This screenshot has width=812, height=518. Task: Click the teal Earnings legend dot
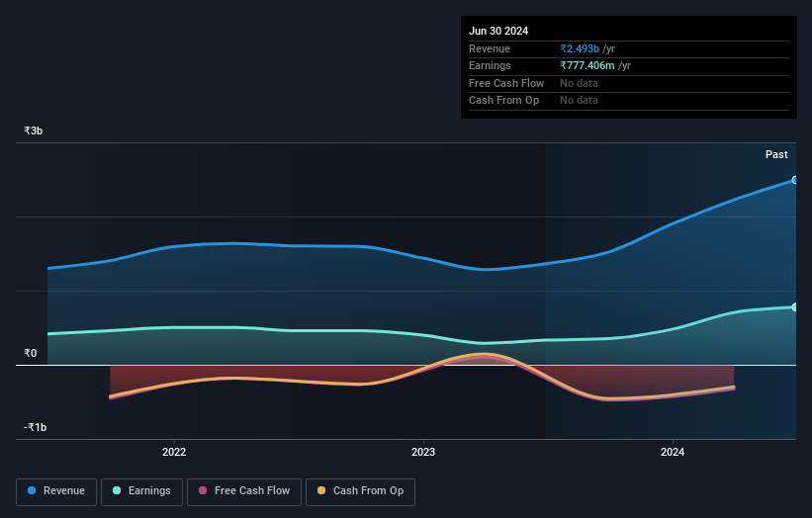coord(117,490)
